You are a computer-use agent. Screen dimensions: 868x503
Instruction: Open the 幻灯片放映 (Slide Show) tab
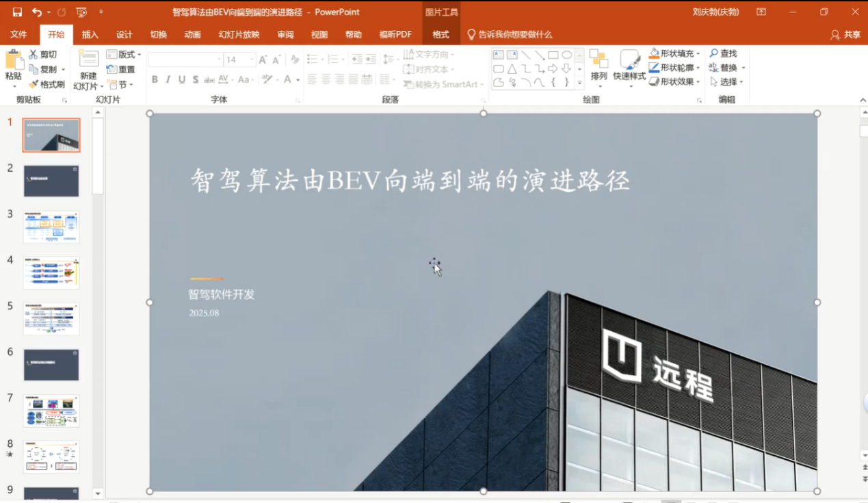click(x=239, y=35)
